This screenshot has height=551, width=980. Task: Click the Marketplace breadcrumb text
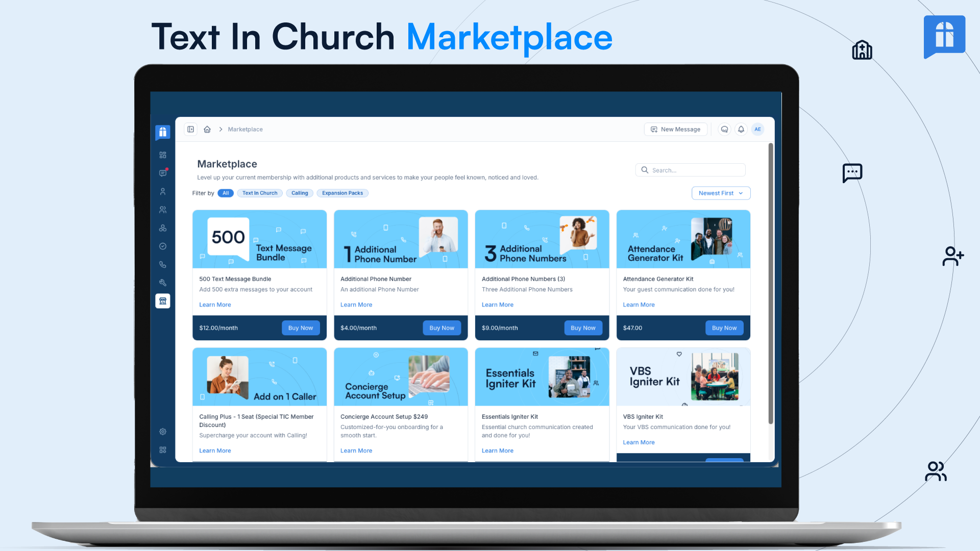click(246, 130)
